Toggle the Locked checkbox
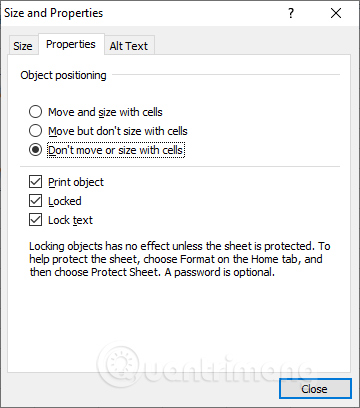The image size is (360, 408). [35, 201]
